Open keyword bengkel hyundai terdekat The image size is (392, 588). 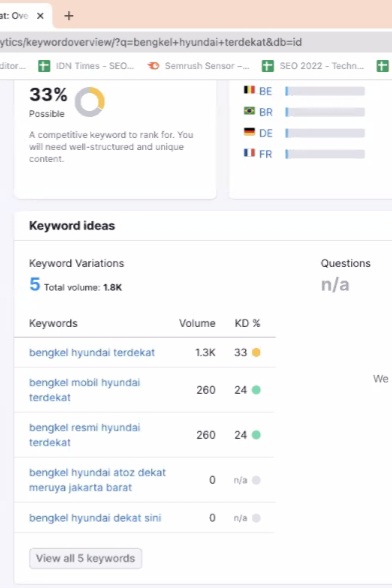pos(92,352)
